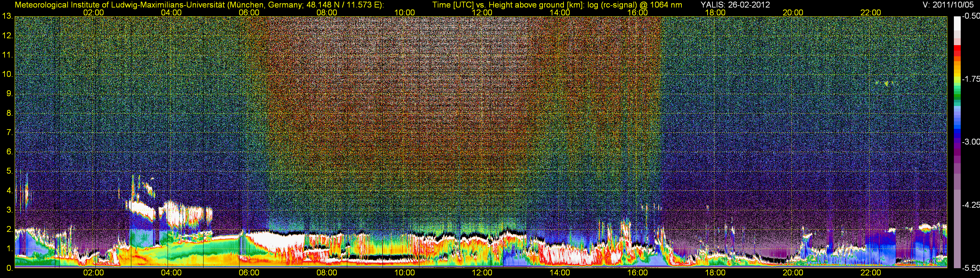The image size is (980, 278).
Task: Click the 04:00 label on the bottom time axis
Action: pyautogui.click(x=171, y=273)
